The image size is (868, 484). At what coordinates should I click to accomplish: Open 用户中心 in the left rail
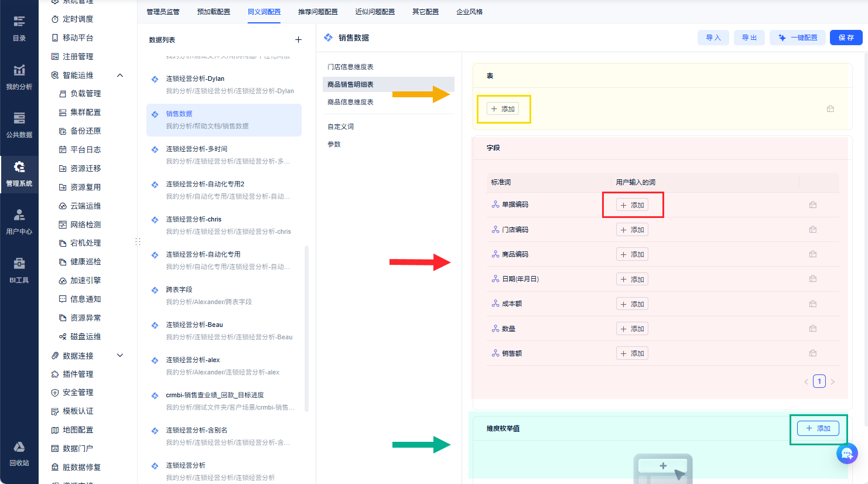click(x=19, y=222)
